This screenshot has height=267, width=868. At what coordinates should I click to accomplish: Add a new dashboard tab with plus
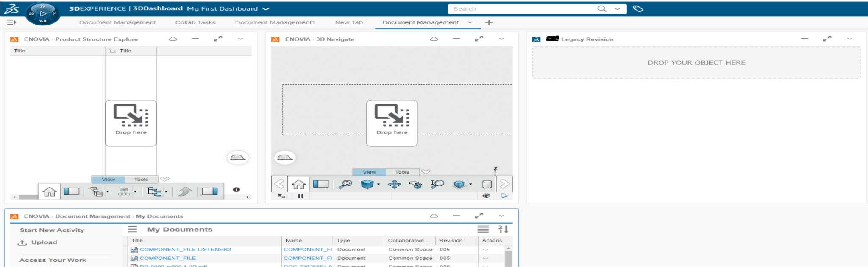(489, 22)
